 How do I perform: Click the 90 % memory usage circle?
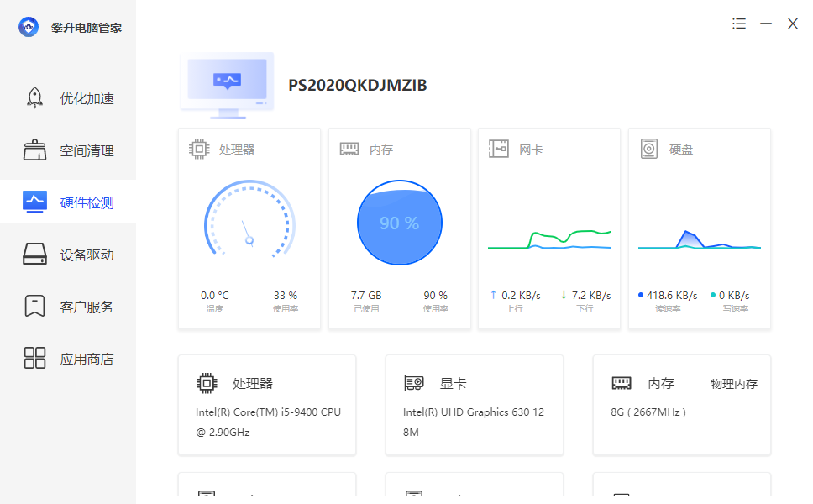[400, 223]
